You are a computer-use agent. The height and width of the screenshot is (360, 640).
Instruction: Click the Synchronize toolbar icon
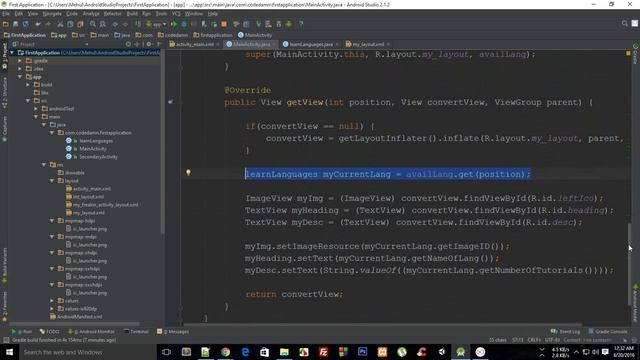tap(26, 24)
